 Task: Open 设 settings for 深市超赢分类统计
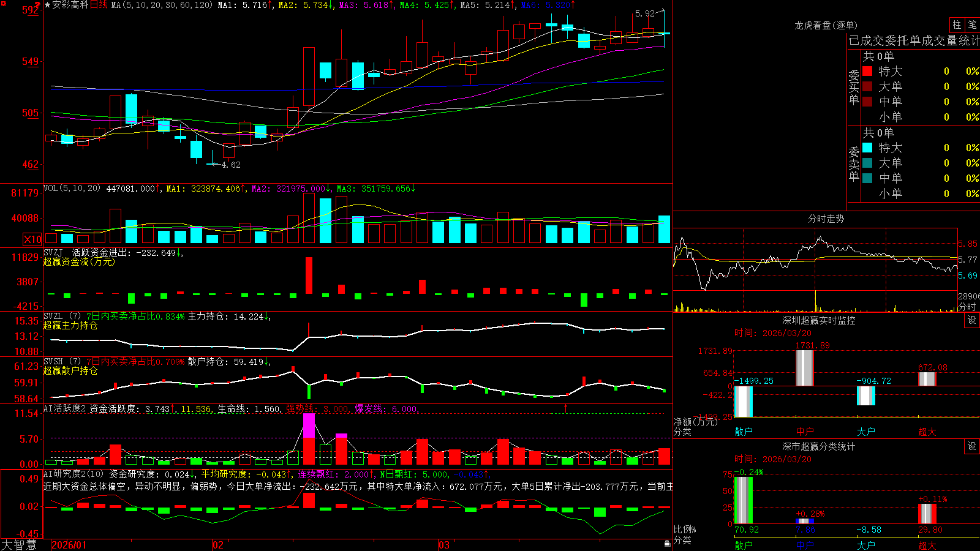pyautogui.click(x=972, y=446)
